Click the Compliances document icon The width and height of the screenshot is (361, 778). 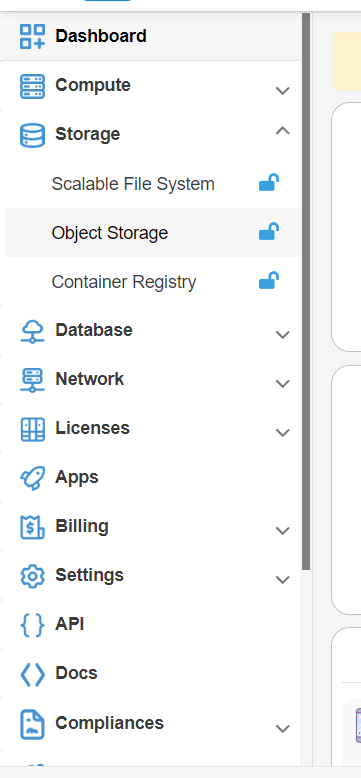(x=32, y=724)
